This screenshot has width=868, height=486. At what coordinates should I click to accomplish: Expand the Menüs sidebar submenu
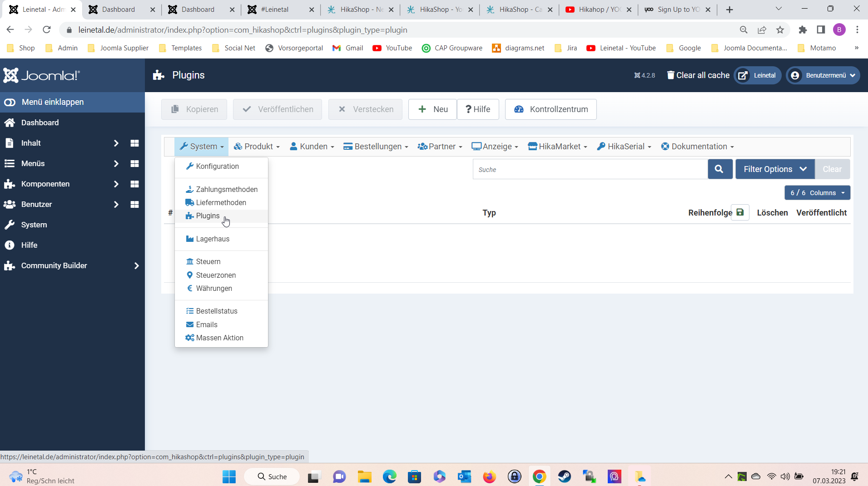coord(116,163)
